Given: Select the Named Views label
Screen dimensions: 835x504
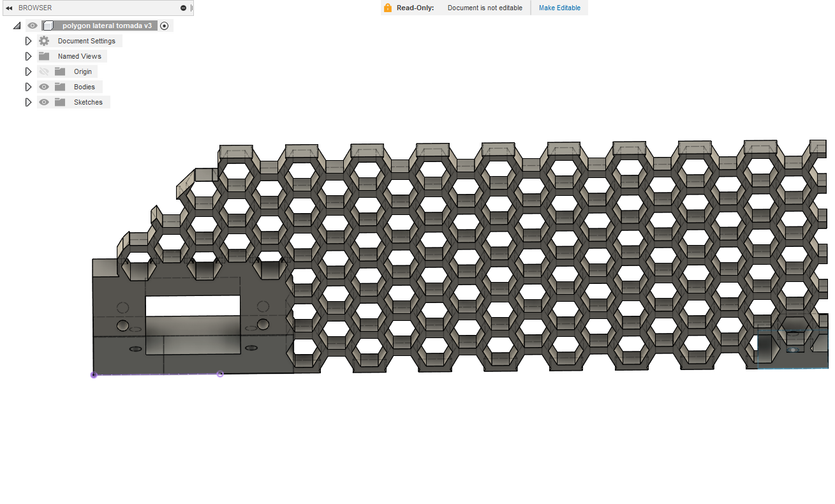Looking at the screenshot, I should click(x=80, y=56).
